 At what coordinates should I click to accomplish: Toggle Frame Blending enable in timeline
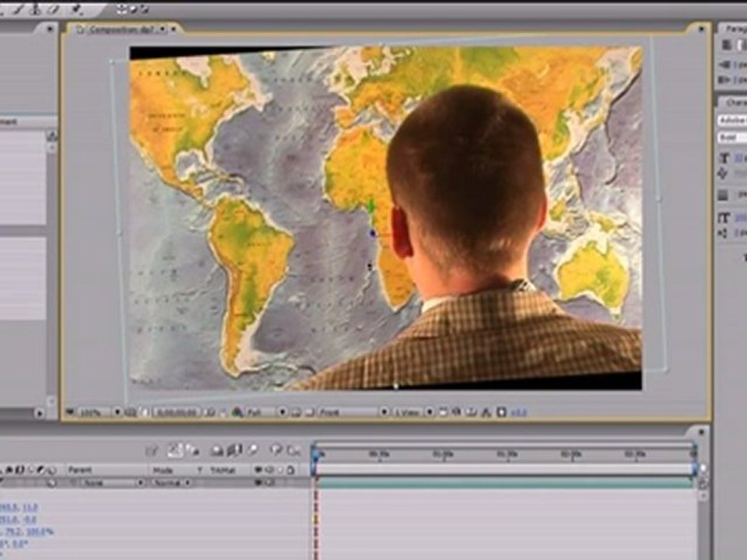click(234, 450)
